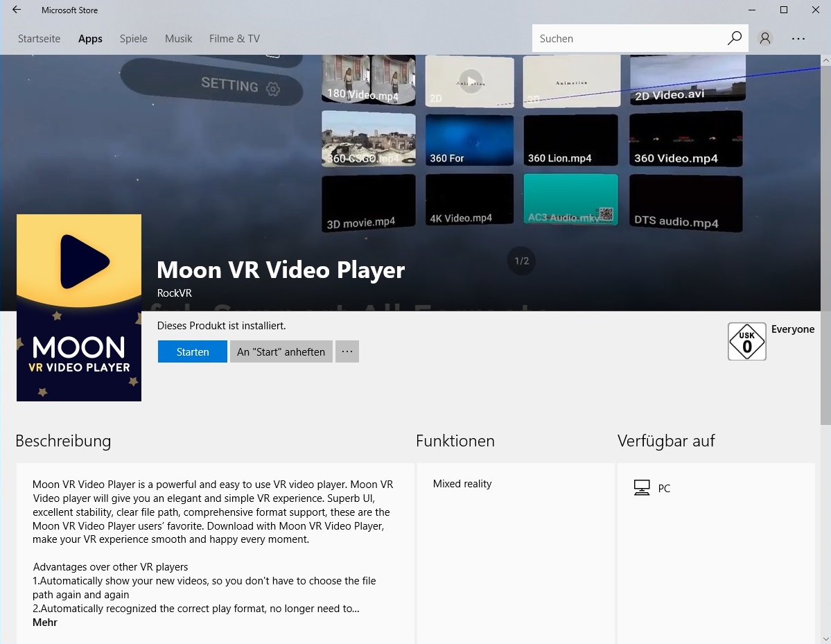Open Startseite tab
831x644 pixels.
[x=40, y=39]
